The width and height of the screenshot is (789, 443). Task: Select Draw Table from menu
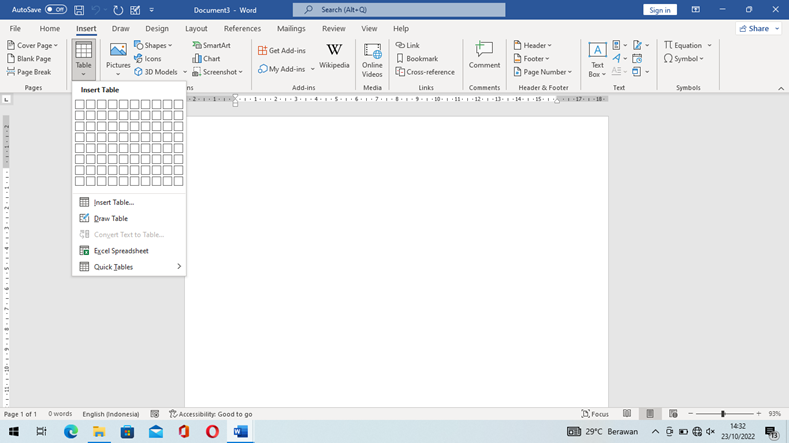pyautogui.click(x=129, y=218)
